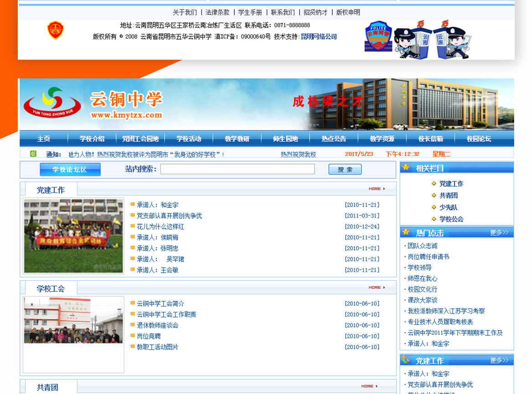Click the Yunnan police shield badge icon
532x394 pixels.
378,36
